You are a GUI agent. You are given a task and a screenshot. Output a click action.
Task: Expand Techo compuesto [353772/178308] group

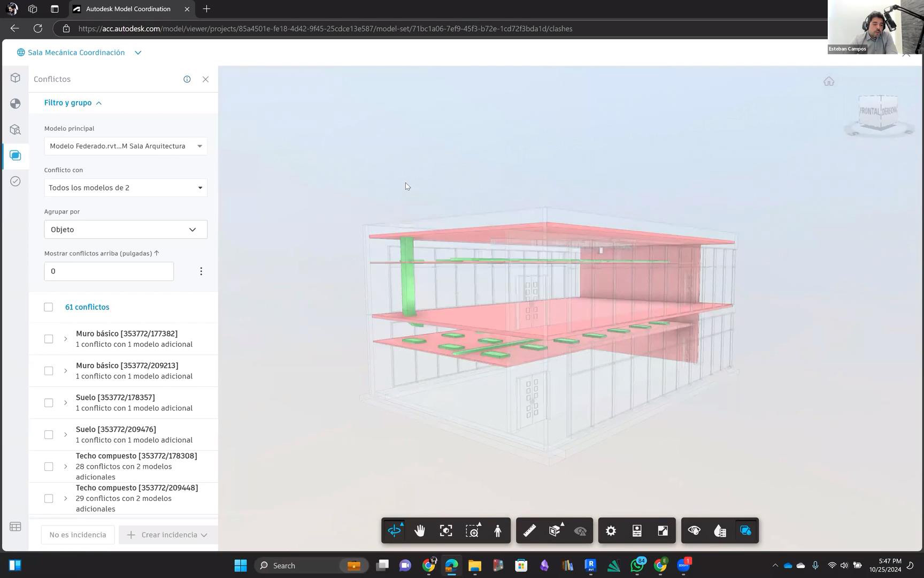[x=66, y=467]
